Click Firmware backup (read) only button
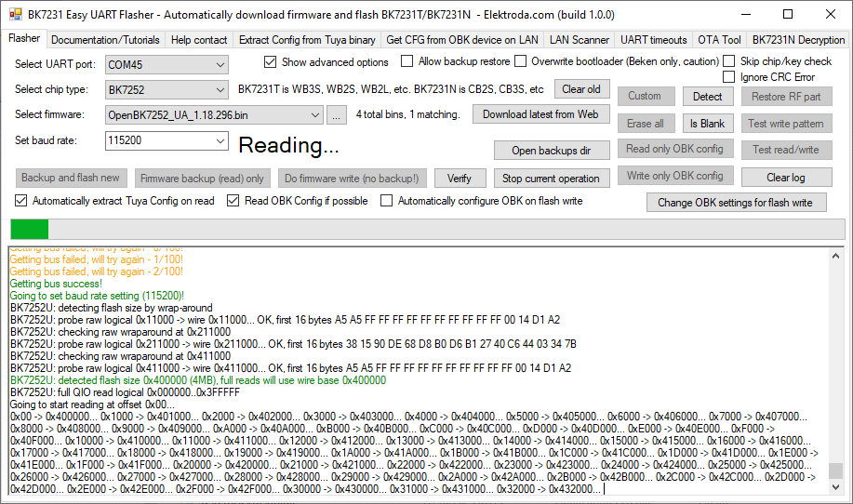853x504 pixels. 203,179
